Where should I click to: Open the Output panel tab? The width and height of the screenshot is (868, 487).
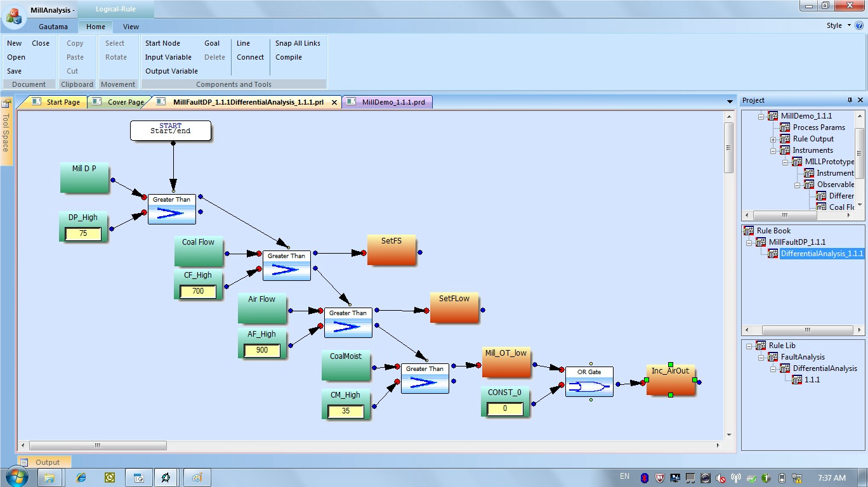(x=44, y=462)
